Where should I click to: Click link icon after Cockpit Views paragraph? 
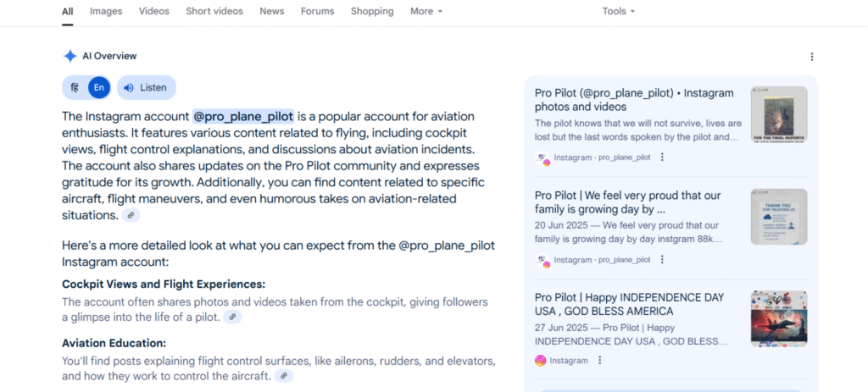(x=232, y=317)
